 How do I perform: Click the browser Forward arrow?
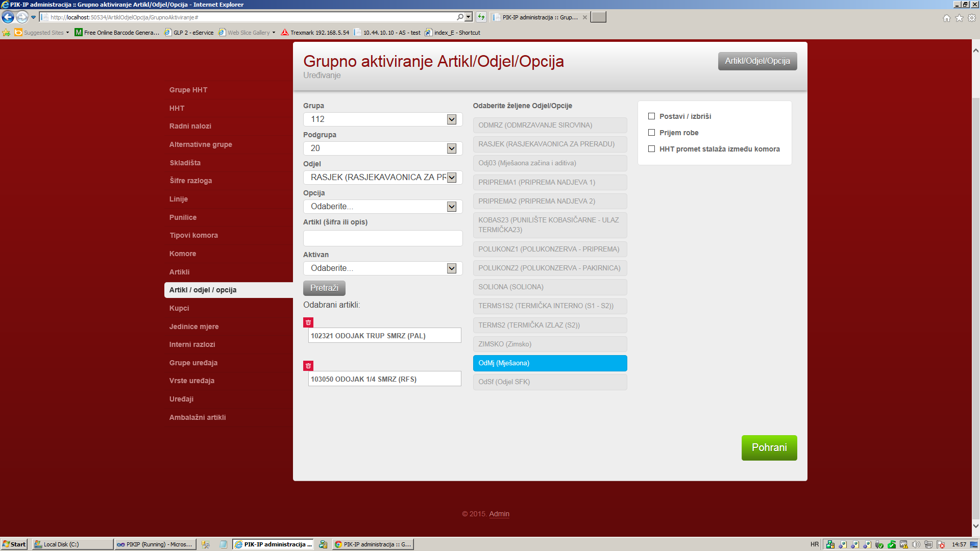point(22,17)
